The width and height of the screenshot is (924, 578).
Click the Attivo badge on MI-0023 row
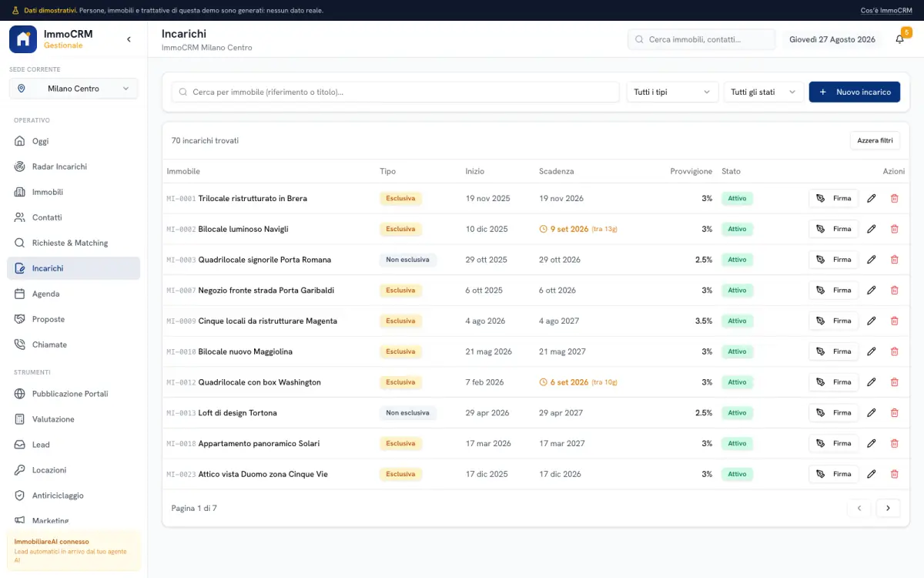point(737,474)
